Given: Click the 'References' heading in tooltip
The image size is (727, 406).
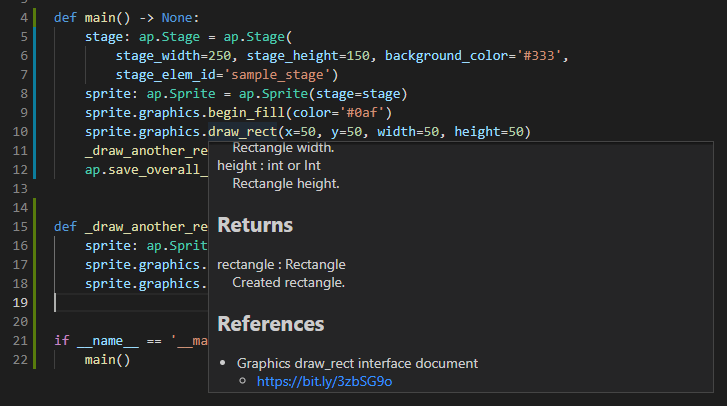Looking at the screenshot, I should coord(271,324).
